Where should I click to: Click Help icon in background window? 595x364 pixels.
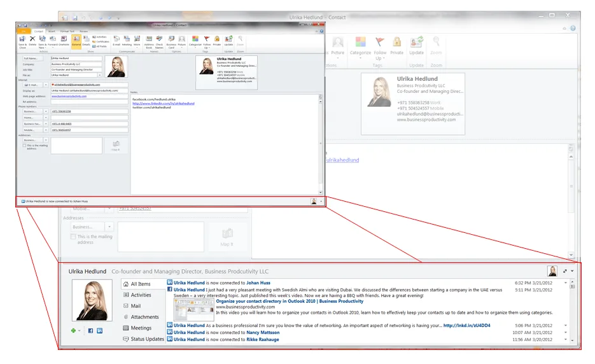[x=573, y=28]
